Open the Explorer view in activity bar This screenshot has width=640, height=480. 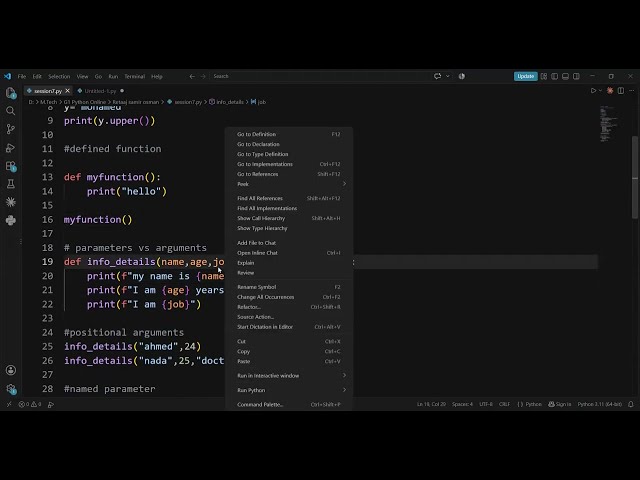pos(11,93)
